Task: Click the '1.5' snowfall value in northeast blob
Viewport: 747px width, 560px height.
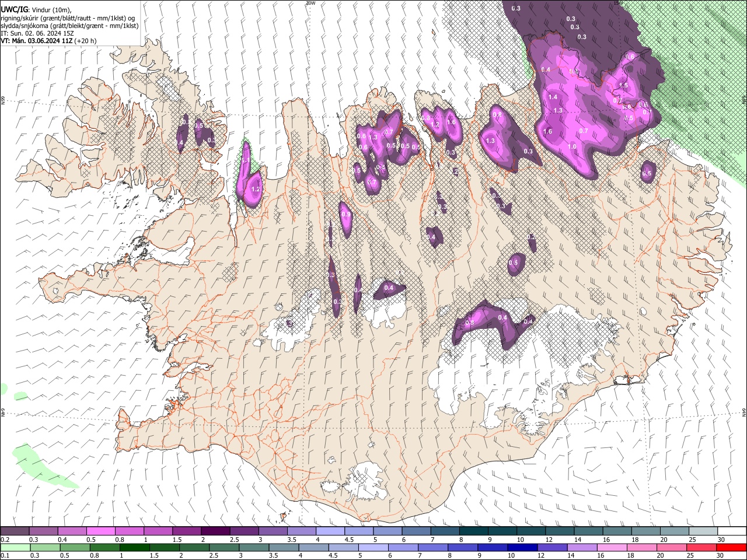Action: (623, 86)
